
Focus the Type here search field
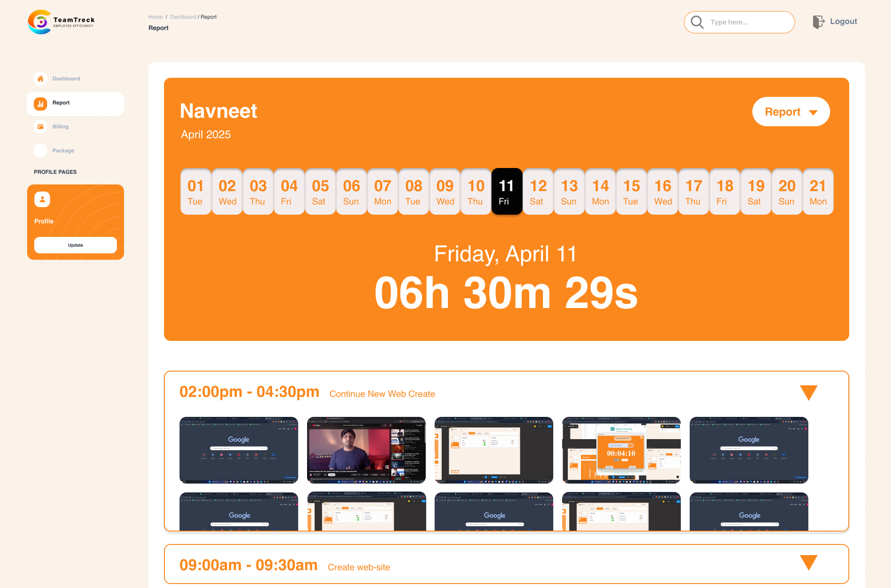coord(739,22)
